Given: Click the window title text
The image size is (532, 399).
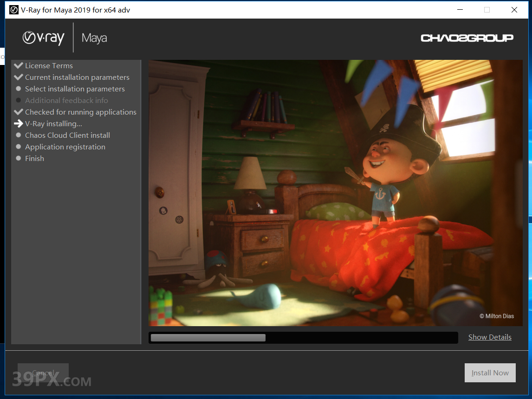Looking at the screenshot, I should [75, 10].
